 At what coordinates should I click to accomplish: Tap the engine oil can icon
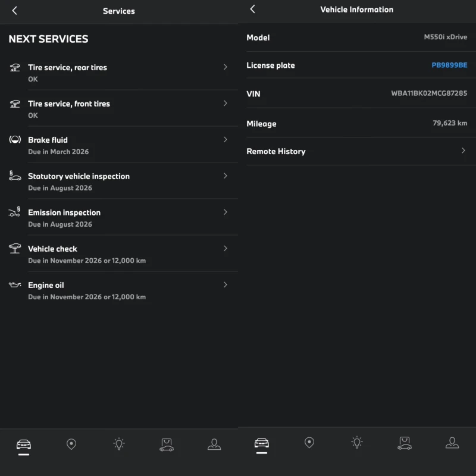click(x=15, y=285)
